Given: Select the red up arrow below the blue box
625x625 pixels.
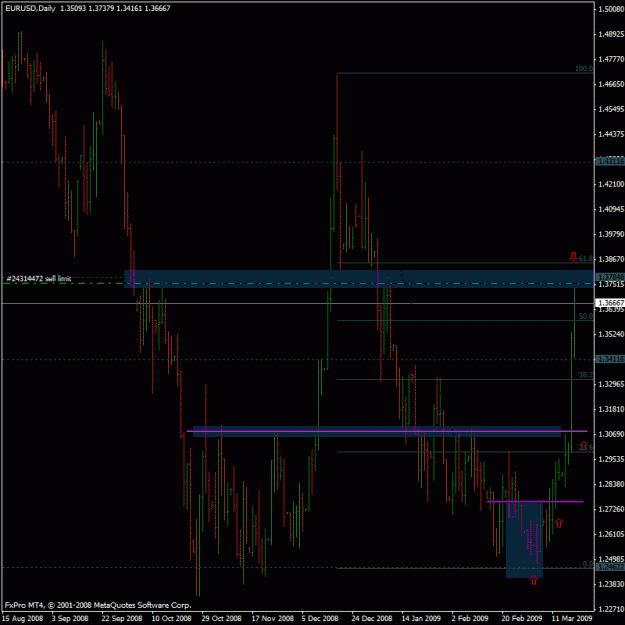Looking at the screenshot, I should (534, 580).
